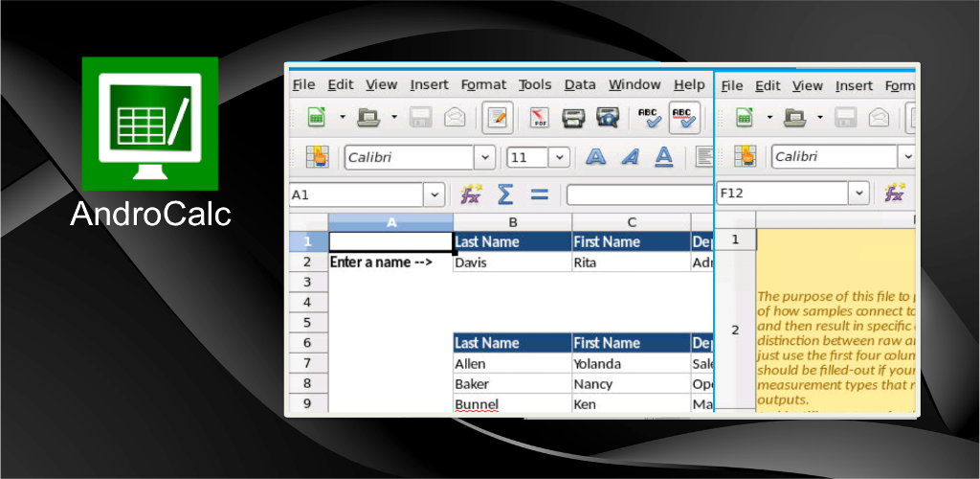Click the Save icon in left window

(x=421, y=117)
